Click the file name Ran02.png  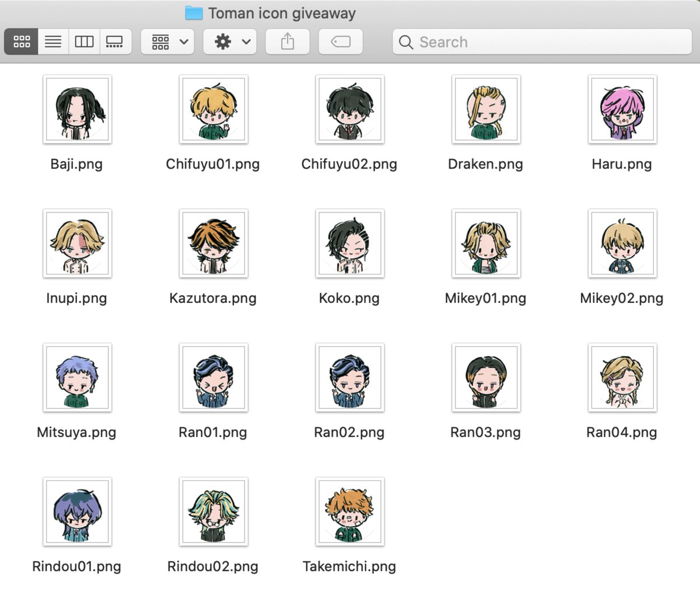pos(349,432)
